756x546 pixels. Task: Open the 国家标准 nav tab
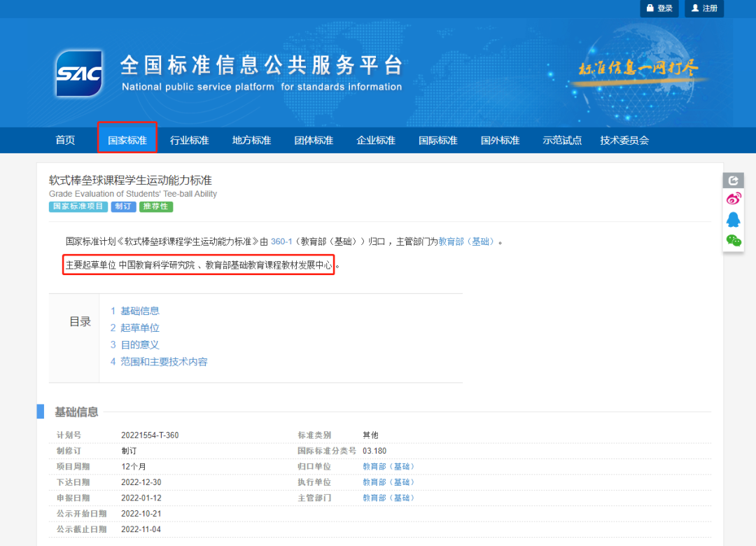click(127, 141)
